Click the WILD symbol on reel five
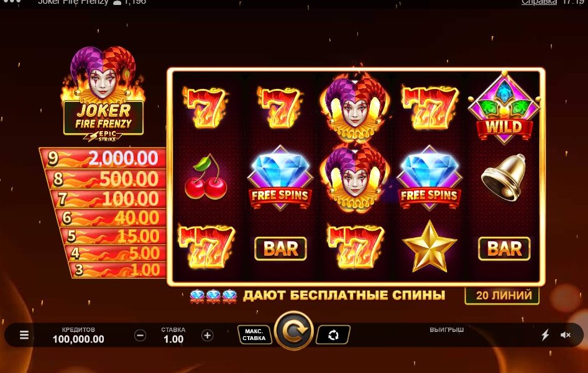588x373 pixels. pos(504,109)
